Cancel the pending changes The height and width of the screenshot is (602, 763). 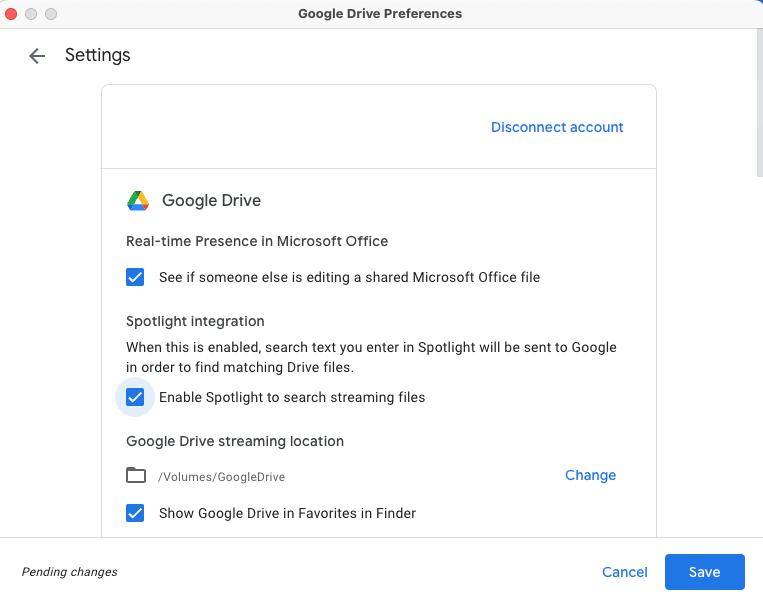(x=625, y=572)
